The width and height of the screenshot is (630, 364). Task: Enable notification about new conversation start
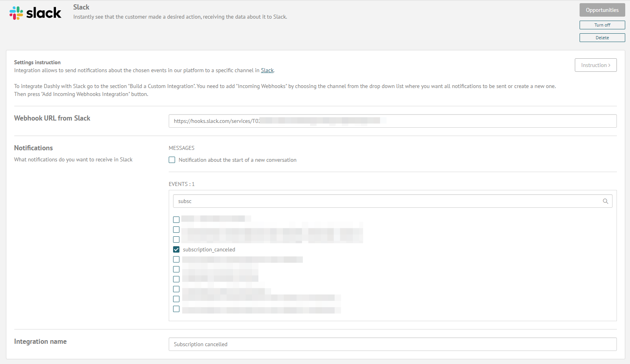[172, 160]
